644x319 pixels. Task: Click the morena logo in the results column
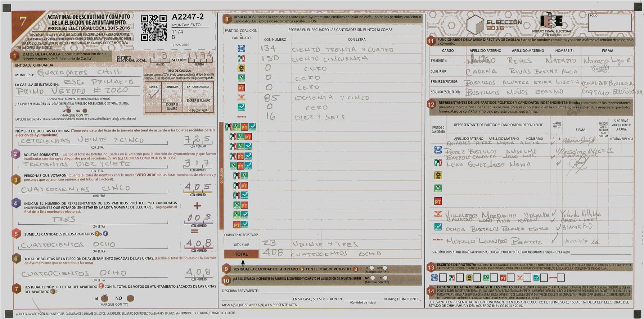(241, 117)
